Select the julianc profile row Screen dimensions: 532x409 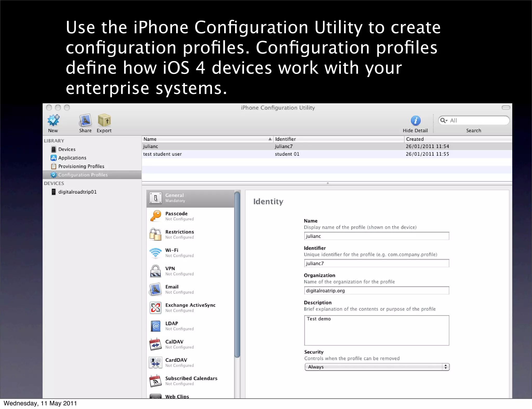(x=327, y=146)
